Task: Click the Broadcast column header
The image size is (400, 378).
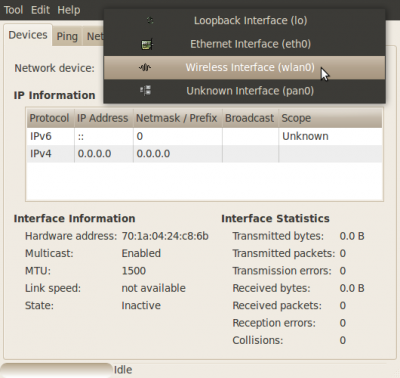Action: [x=250, y=118]
